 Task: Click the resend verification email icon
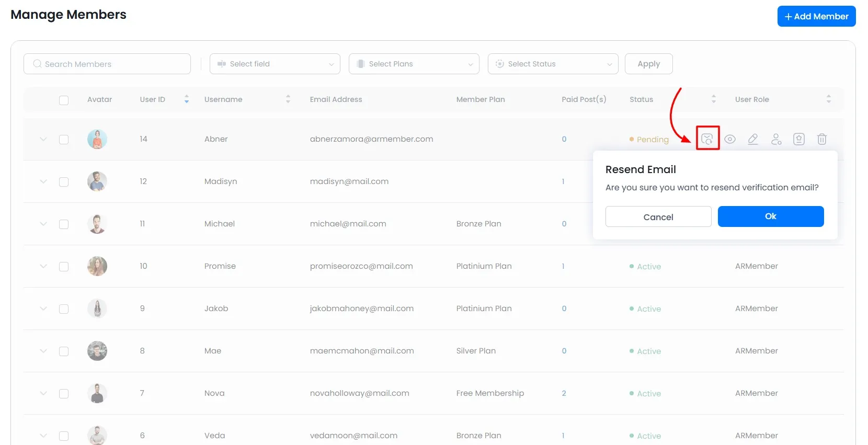click(x=707, y=139)
